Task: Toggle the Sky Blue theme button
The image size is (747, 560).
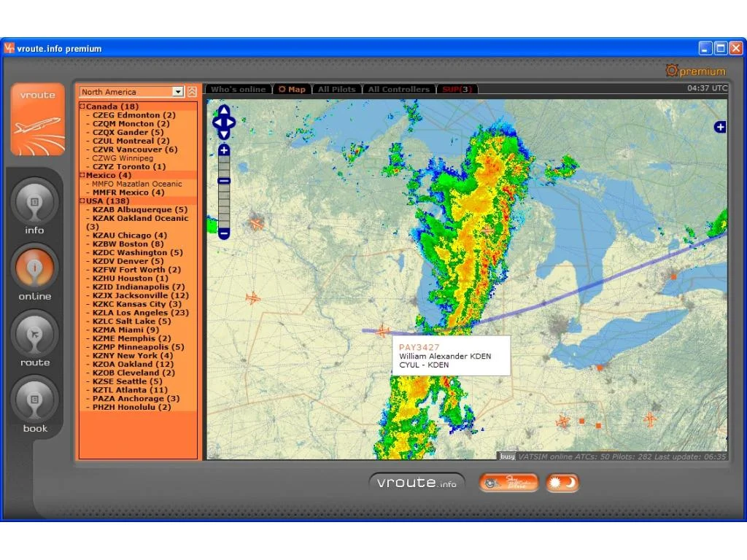Action: pyautogui.click(x=508, y=483)
